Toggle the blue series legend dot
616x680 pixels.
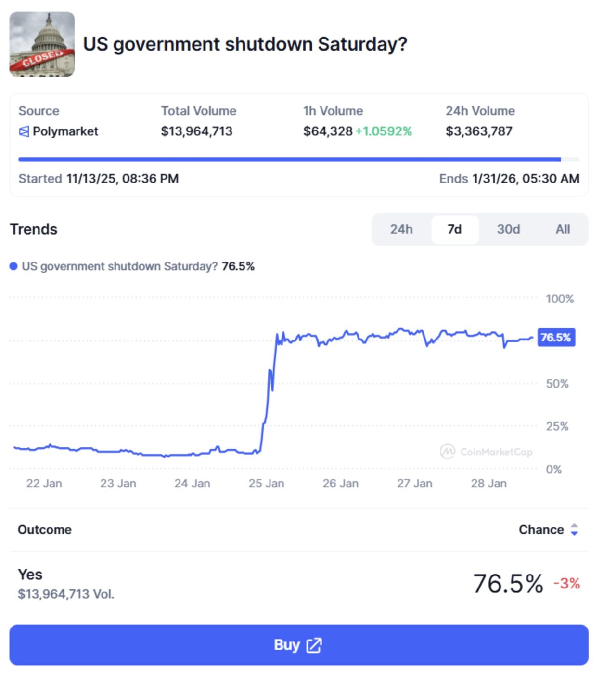[x=13, y=266]
